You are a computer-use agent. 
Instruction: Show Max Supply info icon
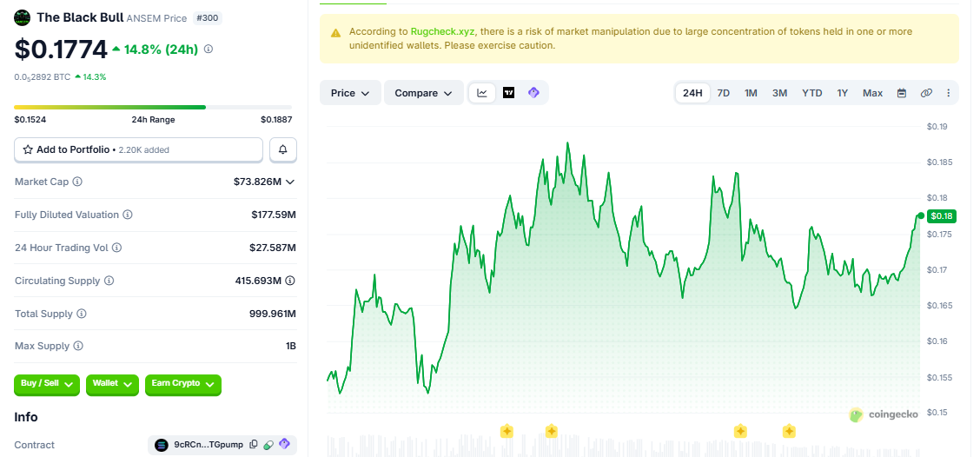click(x=78, y=347)
